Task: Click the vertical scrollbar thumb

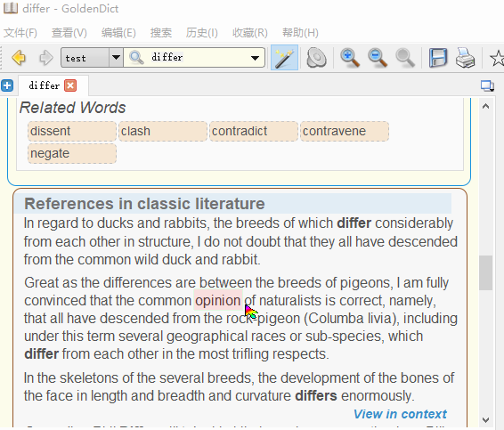Action: (485, 272)
